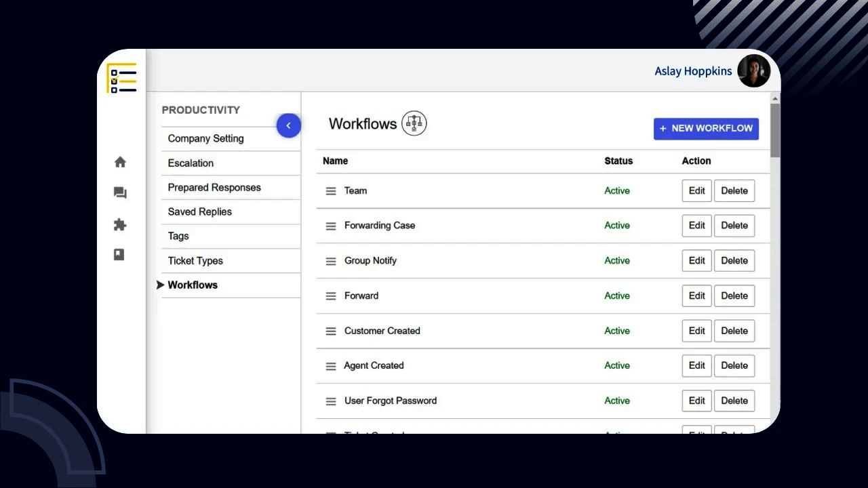Open the Tags settings page
The image size is (868, 488).
231,236
